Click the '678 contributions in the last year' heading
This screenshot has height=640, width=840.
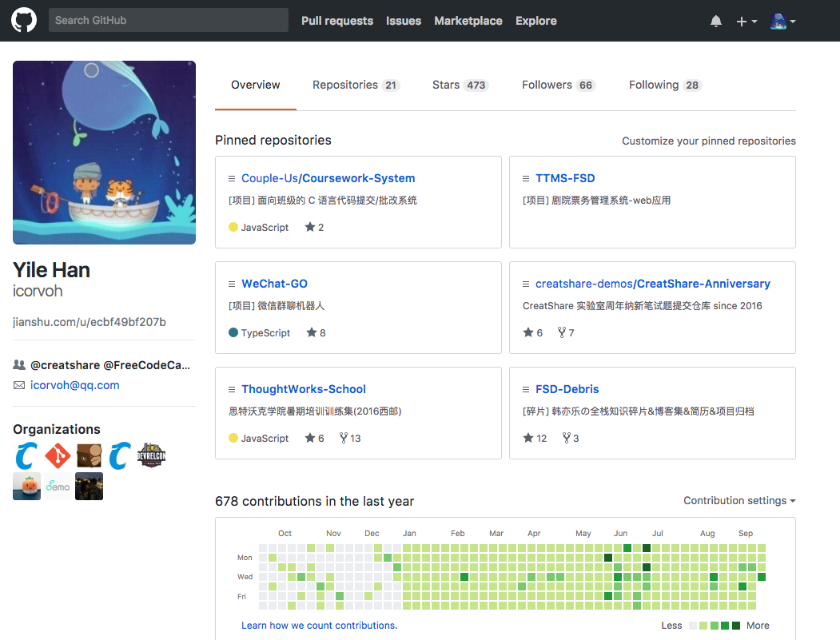[314, 501]
